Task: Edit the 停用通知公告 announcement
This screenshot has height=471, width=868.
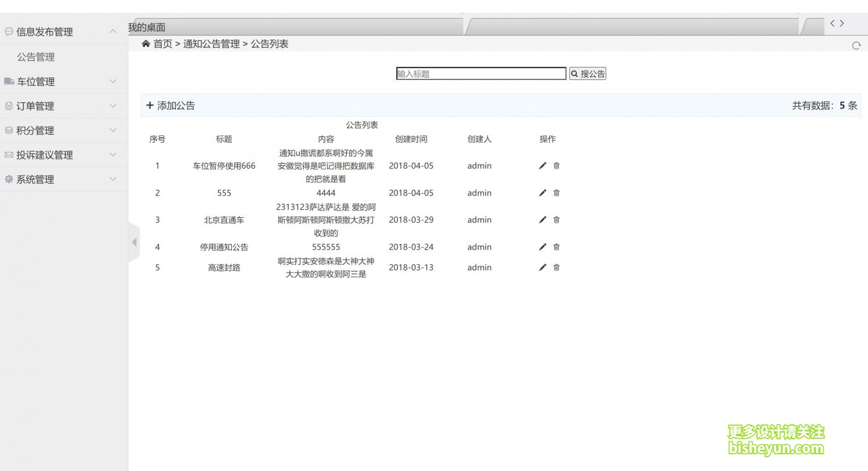Action: tap(543, 247)
